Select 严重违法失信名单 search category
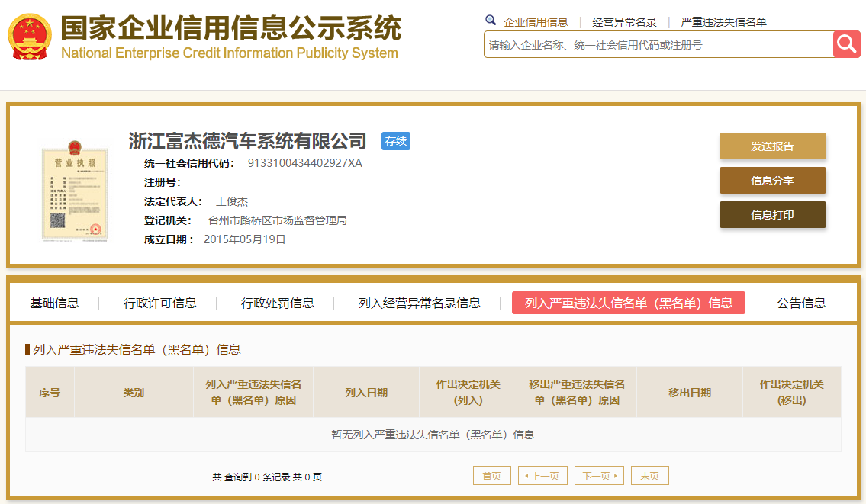 tap(723, 22)
